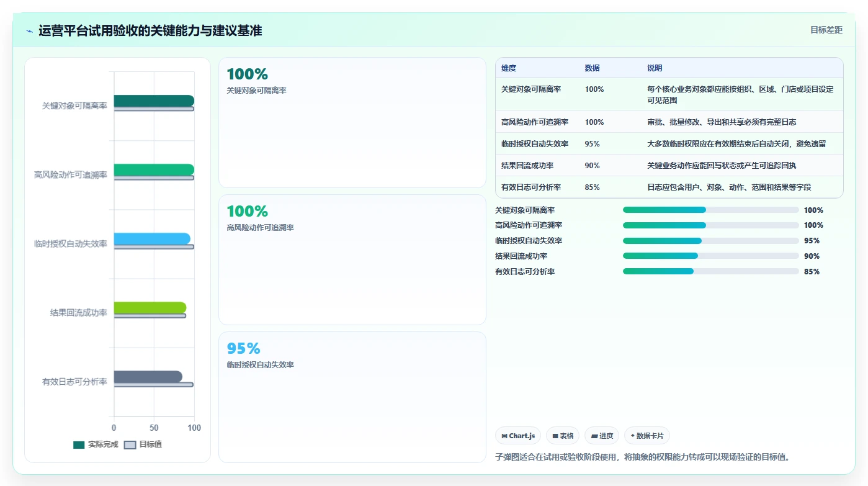The width and height of the screenshot is (868, 486).
Task: Click the 关键对象可隔离率 progress bar
Action: click(x=711, y=210)
